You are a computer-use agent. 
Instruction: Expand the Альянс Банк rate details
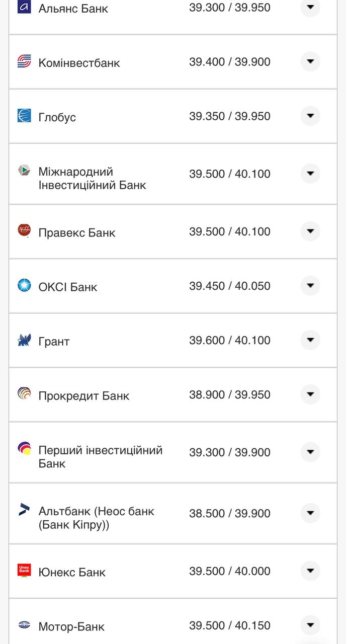[310, 7]
